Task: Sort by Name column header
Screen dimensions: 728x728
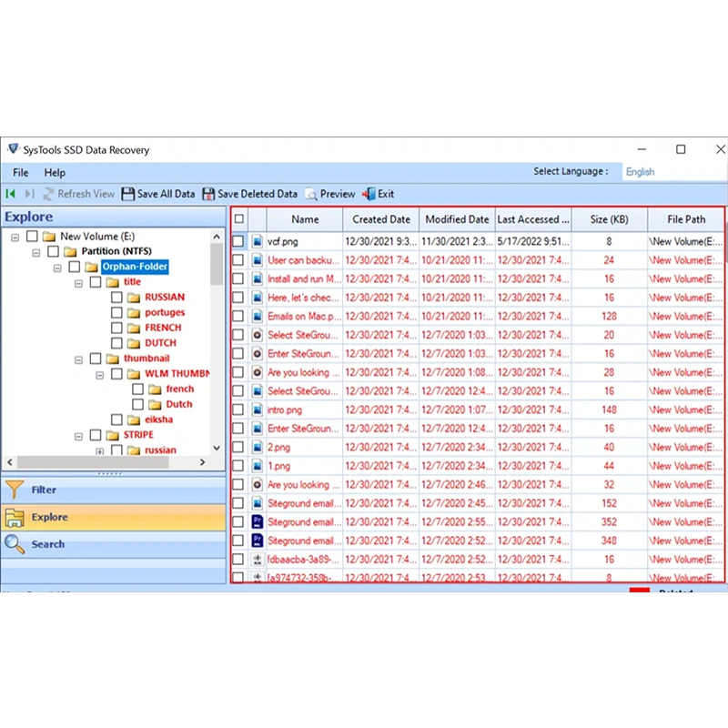Action: (x=305, y=219)
